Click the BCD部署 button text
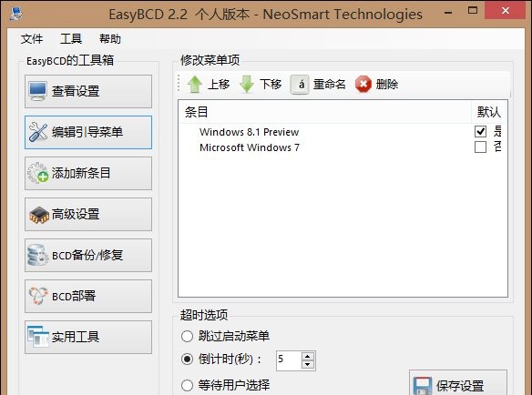 (x=74, y=296)
